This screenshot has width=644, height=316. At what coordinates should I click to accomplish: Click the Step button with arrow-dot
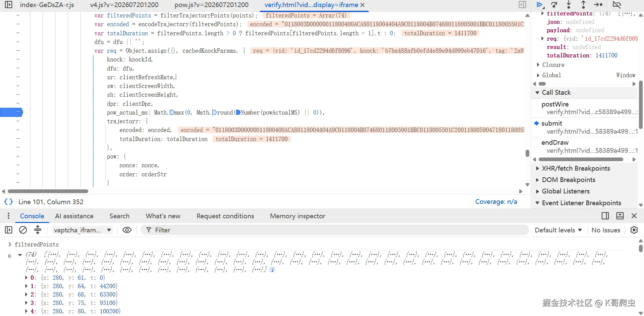pyautogui.click(x=598, y=5)
